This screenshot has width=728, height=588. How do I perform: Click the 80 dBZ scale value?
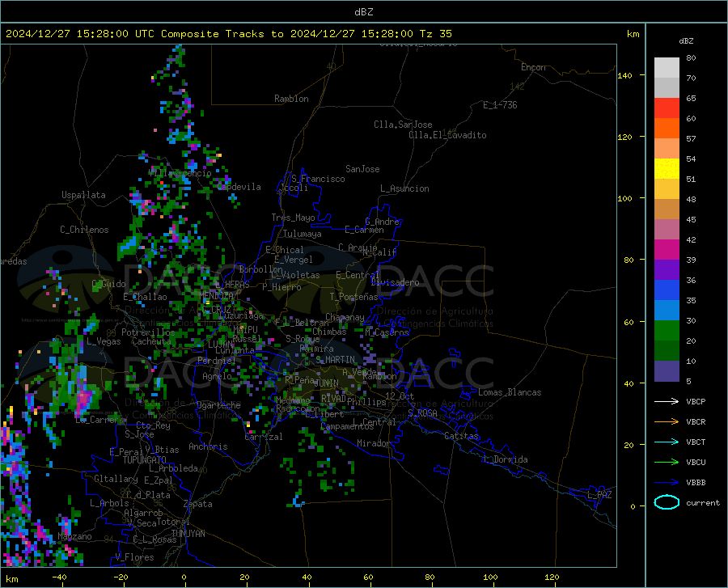(691, 58)
